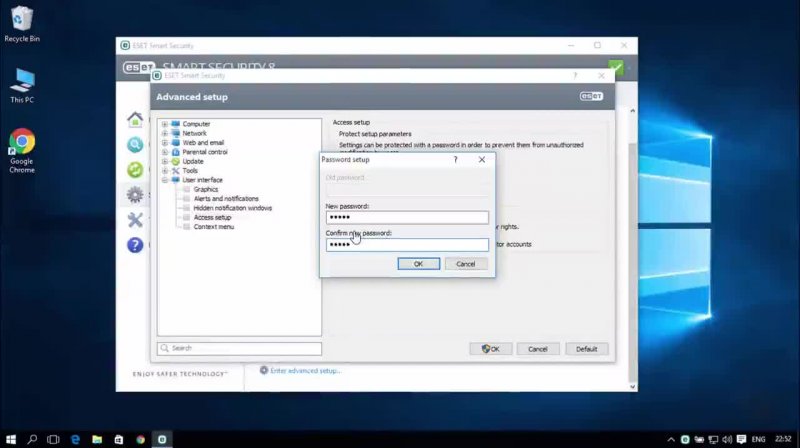Expand the Web and email tree node
The width and height of the screenshot is (800, 448).
[x=165, y=143]
